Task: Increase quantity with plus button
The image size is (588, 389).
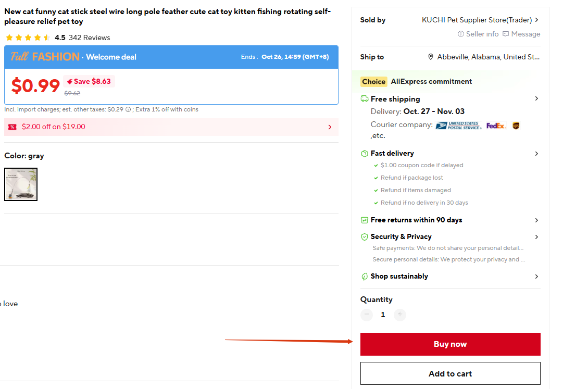Action: [x=399, y=315]
